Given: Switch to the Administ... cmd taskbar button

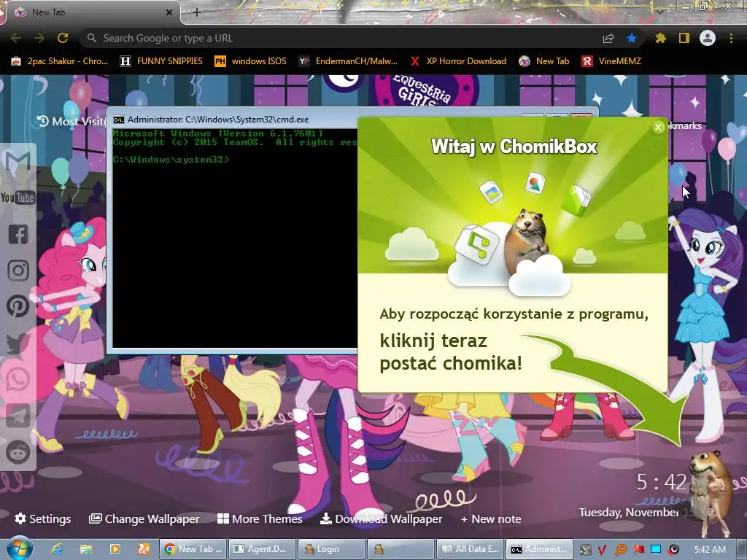Looking at the screenshot, I should [539, 549].
